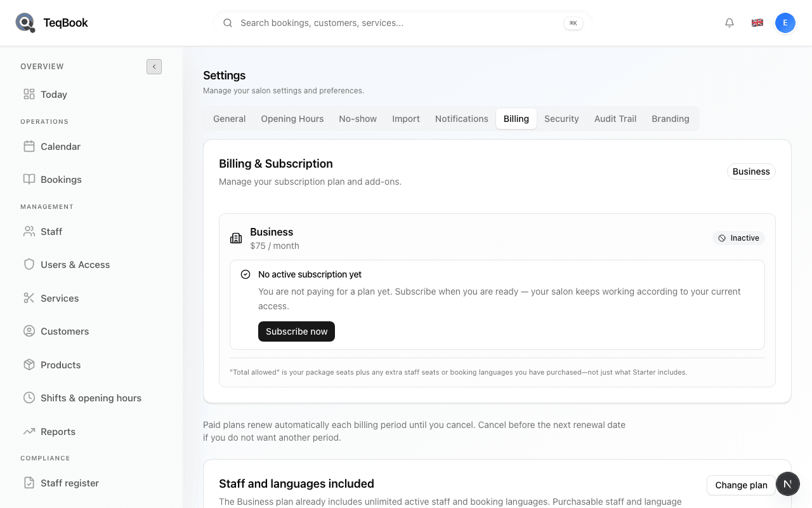The image size is (812, 508).
Task: Click the "Total allowed" footnote text
Action: tap(458, 372)
